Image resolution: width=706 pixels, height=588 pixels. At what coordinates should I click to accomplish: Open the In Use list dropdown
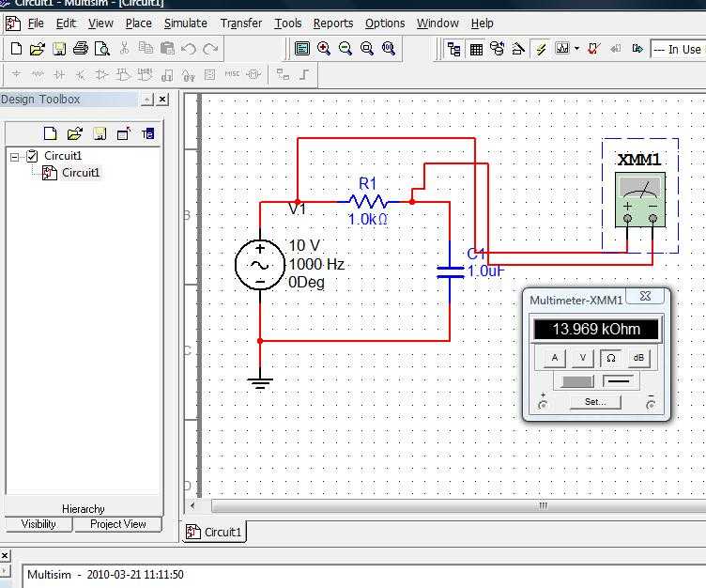[x=678, y=49]
